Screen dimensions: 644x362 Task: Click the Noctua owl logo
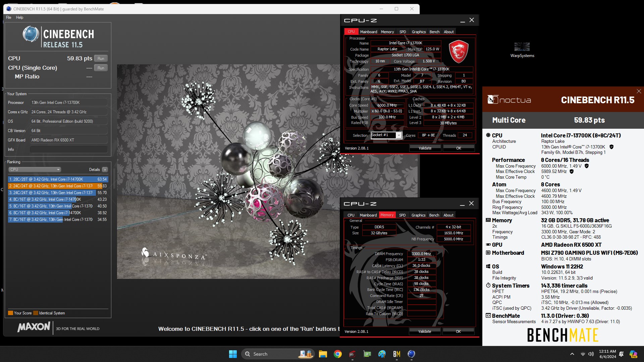[x=493, y=100]
